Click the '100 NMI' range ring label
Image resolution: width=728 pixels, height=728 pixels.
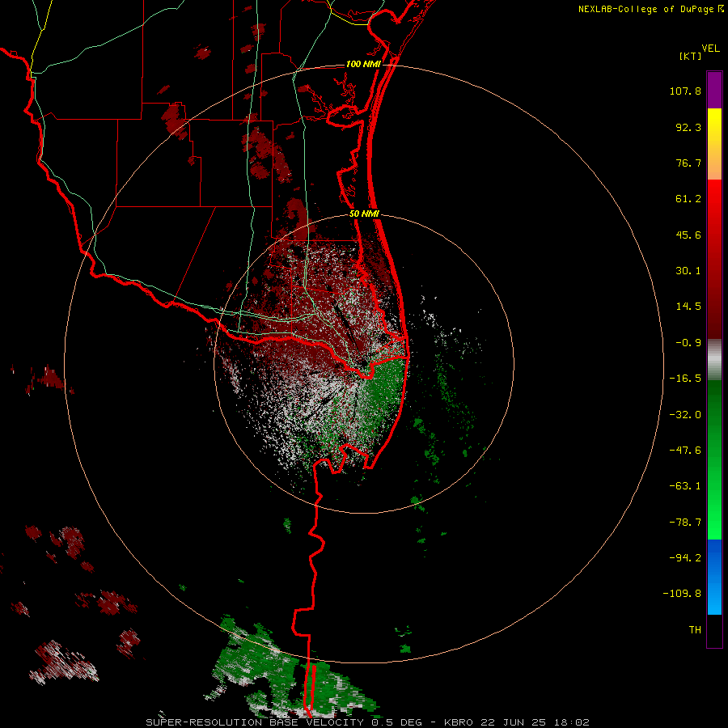363,64
